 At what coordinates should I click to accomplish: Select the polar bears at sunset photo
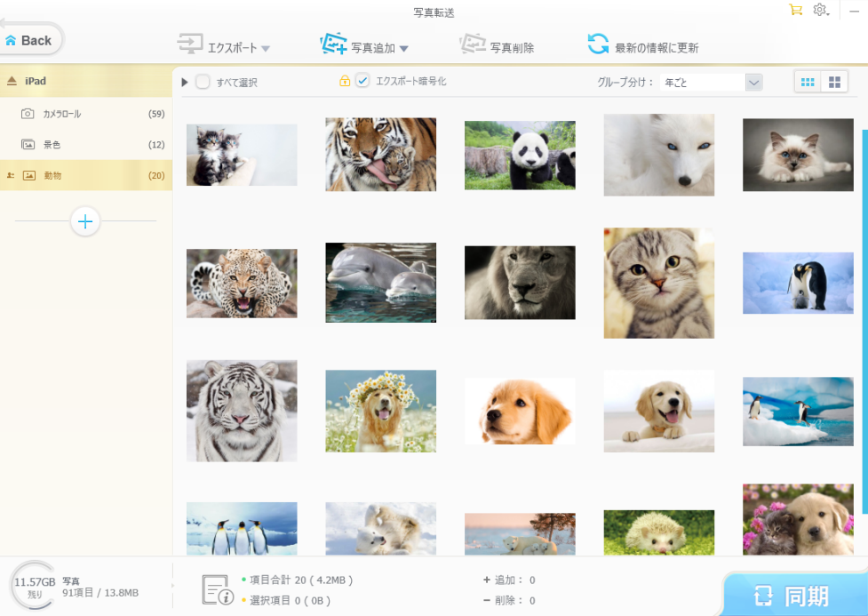pos(520,534)
